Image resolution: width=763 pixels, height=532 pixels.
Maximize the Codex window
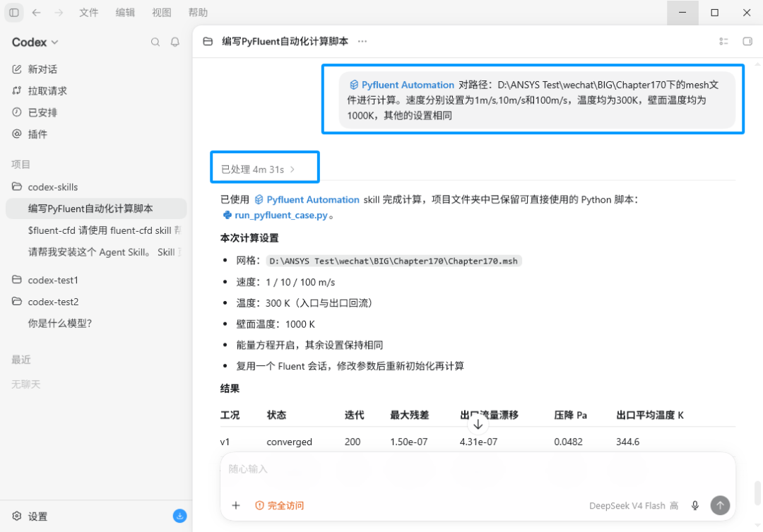pos(715,13)
